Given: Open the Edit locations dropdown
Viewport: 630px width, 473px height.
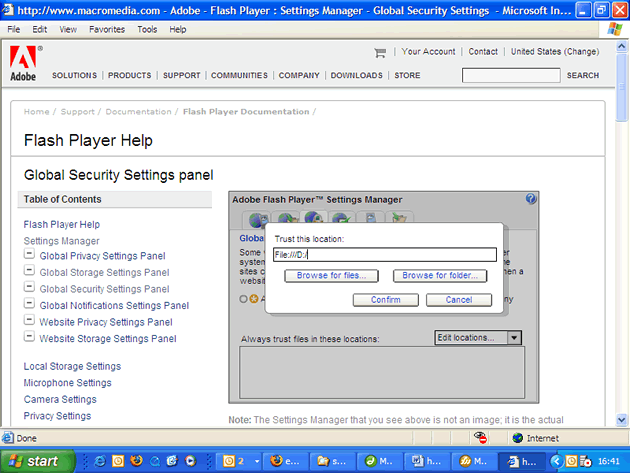Looking at the screenshot, I should tap(478, 338).
